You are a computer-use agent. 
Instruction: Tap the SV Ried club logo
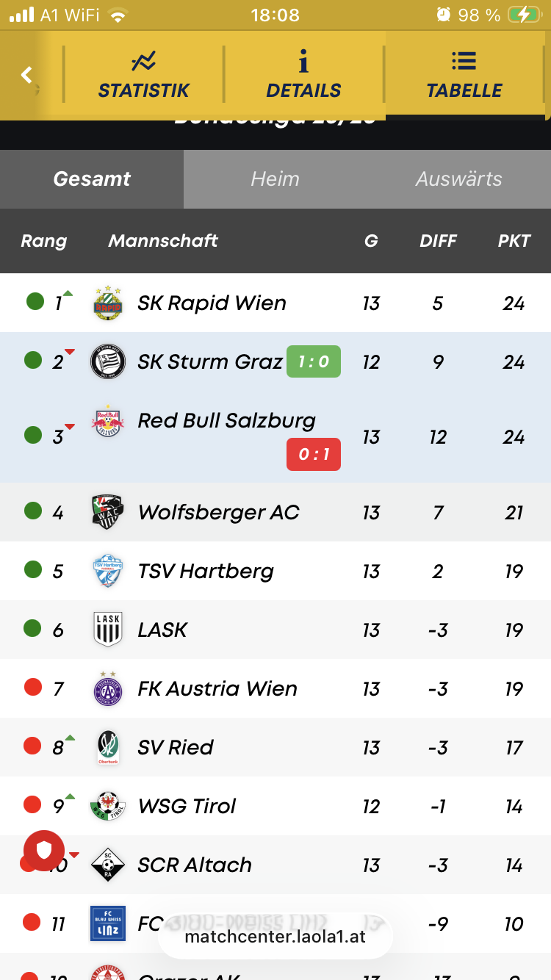click(108, 747)
